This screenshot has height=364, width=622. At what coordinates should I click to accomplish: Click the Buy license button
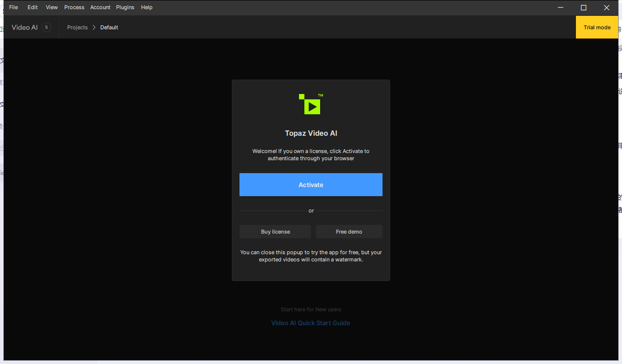pos(275,232)
